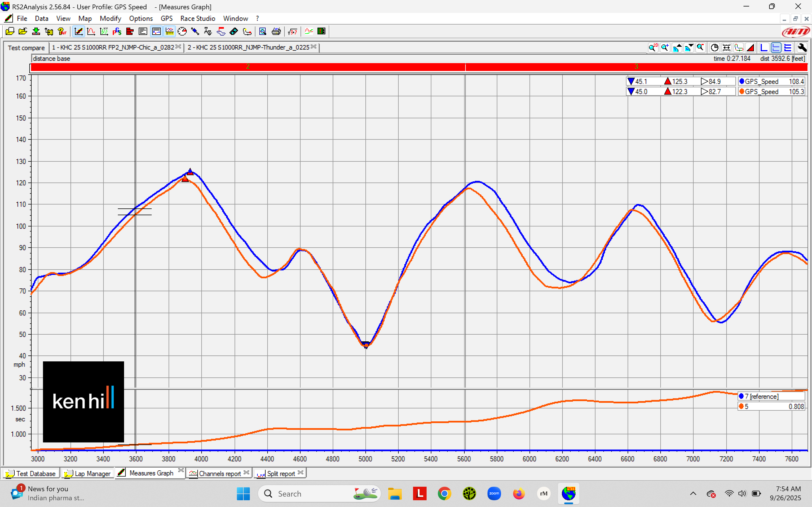This screenshot has height=507, width=812.
Task: Toggle the time/distance clock button
Action: click(x=714, y=48)
